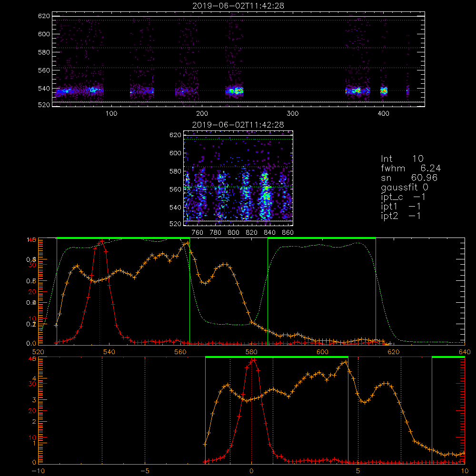
Task: Select the 'sn 60.96' readout text
Action: click(x=409, y=178)
